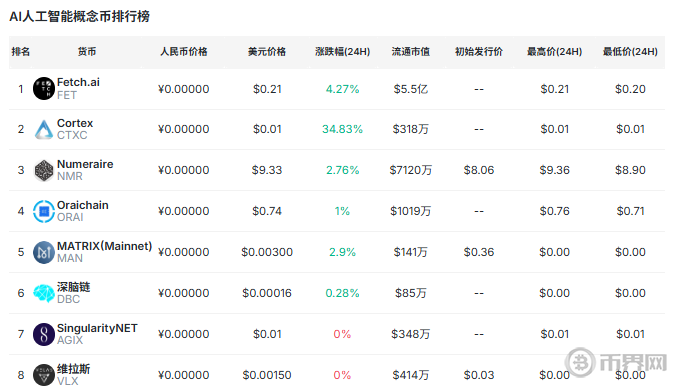The width and height of the screenshot is (678, 390).
Task: Click the 1% change for Oraichain
Action: [x=342, y=211]
